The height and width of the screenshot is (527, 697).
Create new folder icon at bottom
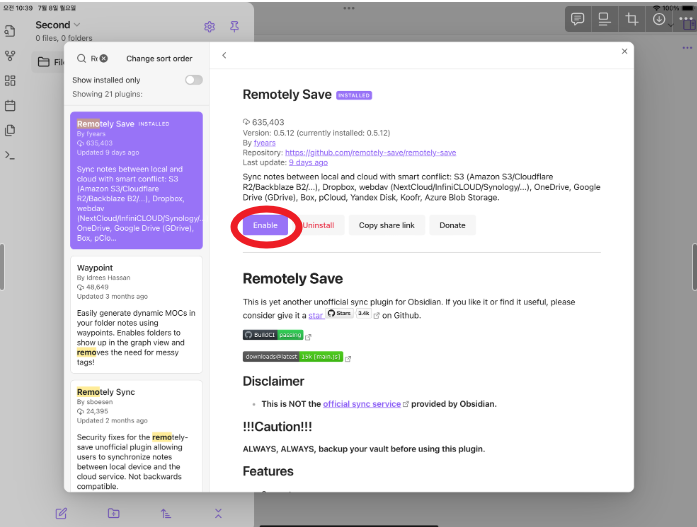[x=113, y=513]
